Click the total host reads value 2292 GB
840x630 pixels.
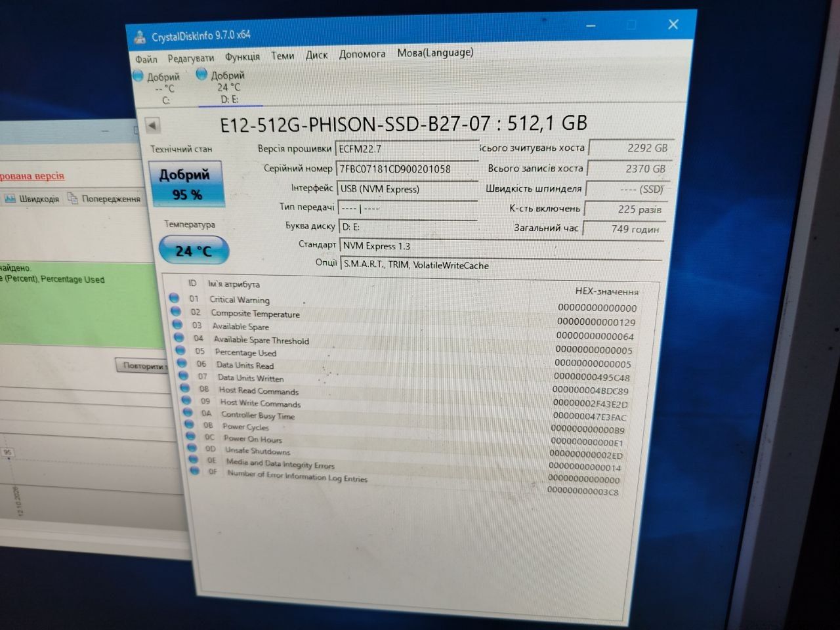coord(631,148)
